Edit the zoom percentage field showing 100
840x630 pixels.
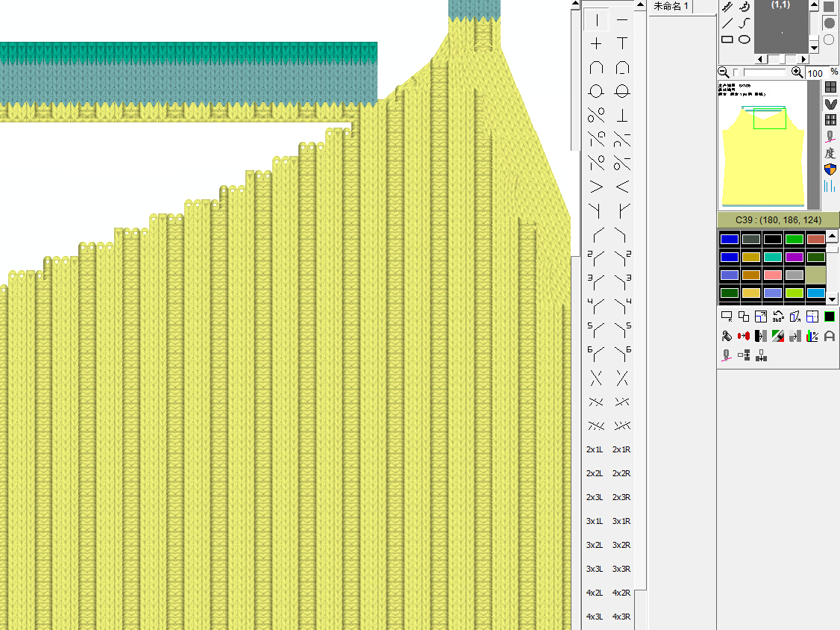pos(816,73)
